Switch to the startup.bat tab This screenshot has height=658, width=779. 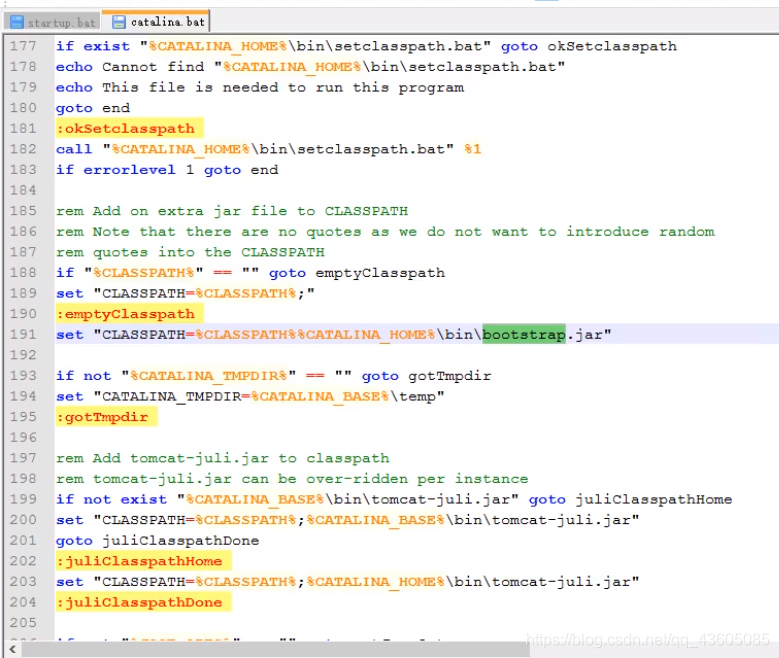pos(52,22)
